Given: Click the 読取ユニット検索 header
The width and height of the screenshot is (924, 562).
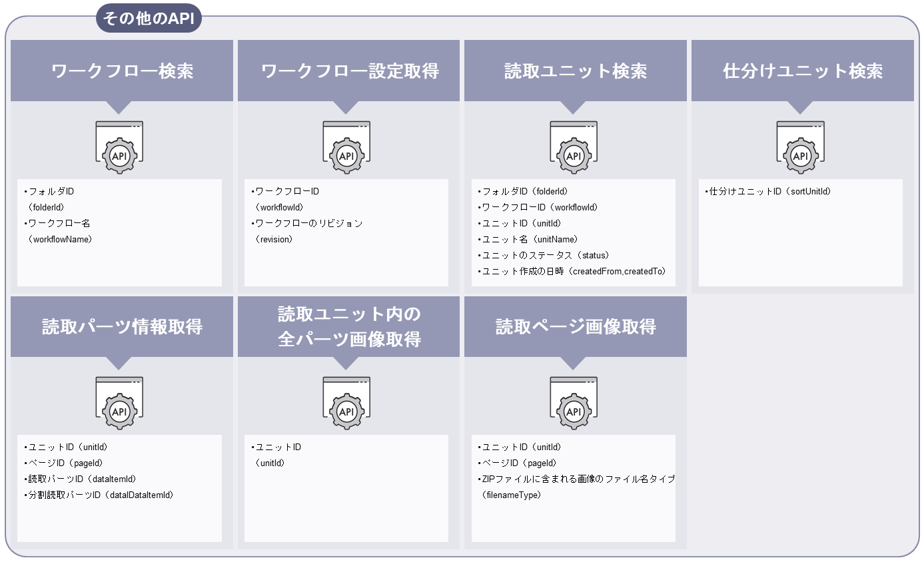Looking at the screenshot, I should [x=574, y=70].
